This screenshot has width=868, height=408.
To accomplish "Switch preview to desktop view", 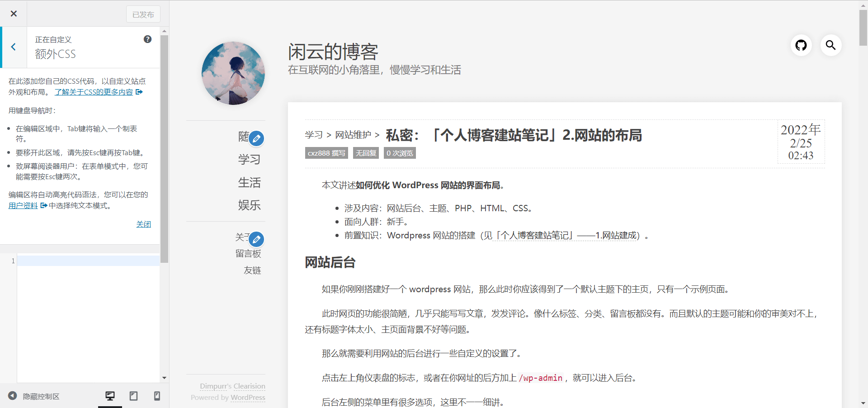I will click(110, 395).
